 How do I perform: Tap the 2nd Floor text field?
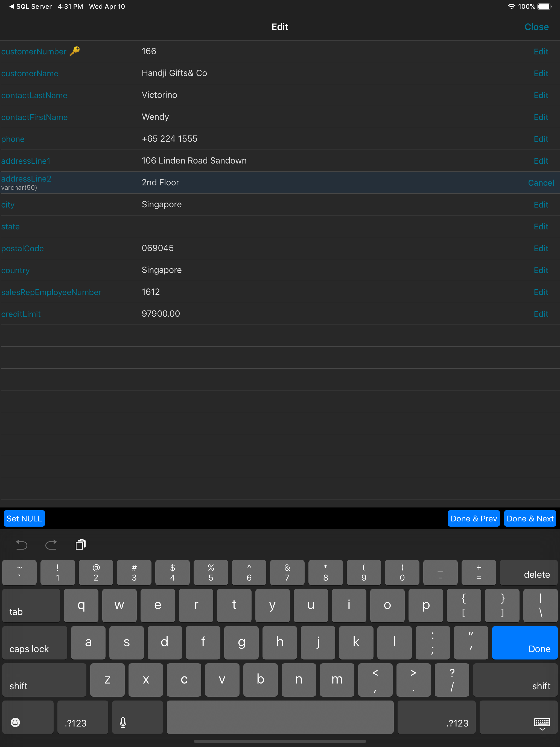click(x=161, y=182)
